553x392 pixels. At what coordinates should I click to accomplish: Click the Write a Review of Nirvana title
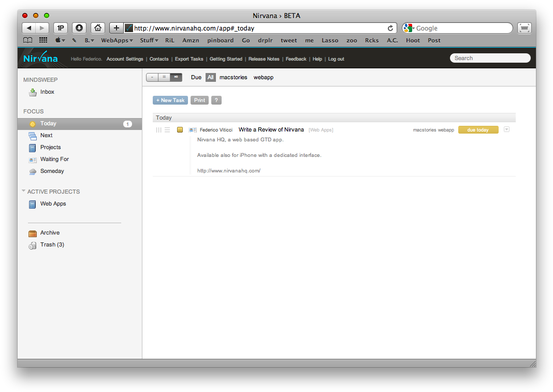(x=271, y=129)
